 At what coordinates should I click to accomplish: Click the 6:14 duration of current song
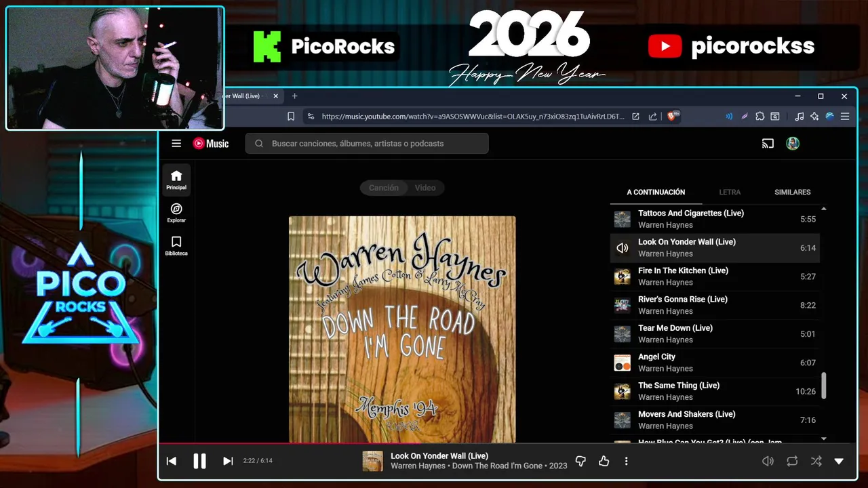pos(808,248)
